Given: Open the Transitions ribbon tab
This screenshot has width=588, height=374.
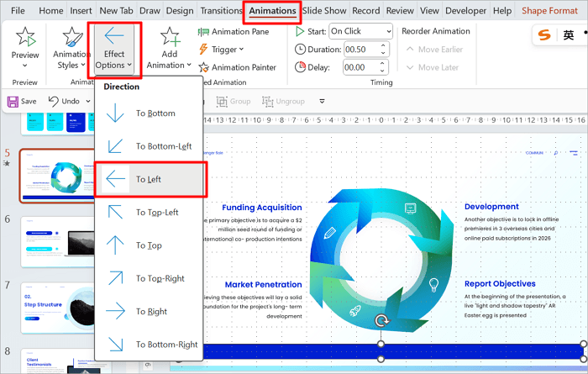Looking at the screenshot, I should click(x=220, y=11).
